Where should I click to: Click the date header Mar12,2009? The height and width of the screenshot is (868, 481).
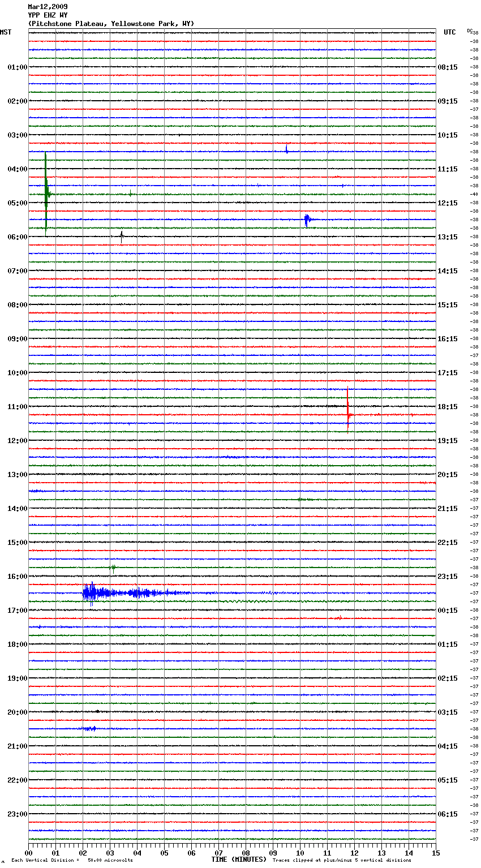(48, 7)
